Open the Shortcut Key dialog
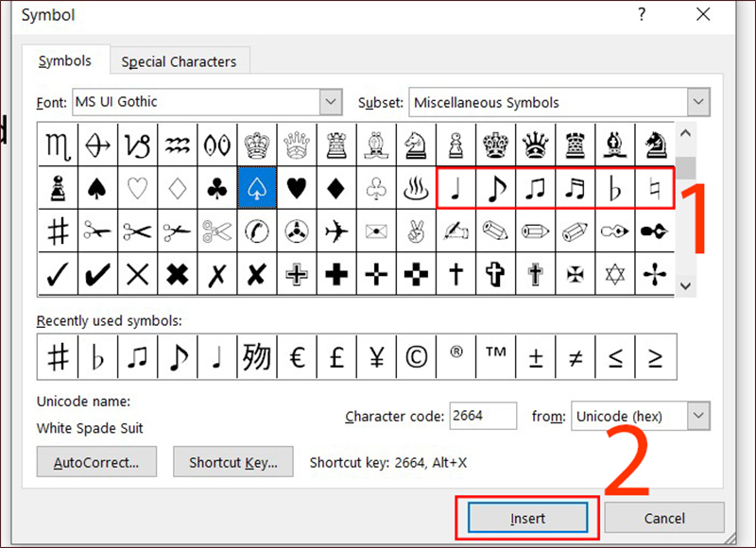 point(233,462)
